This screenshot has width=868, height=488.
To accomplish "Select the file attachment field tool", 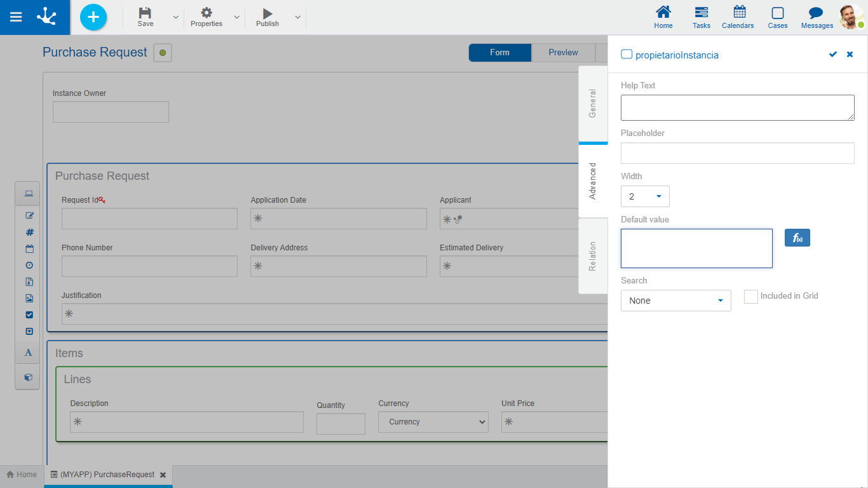I will pos(29,281).
